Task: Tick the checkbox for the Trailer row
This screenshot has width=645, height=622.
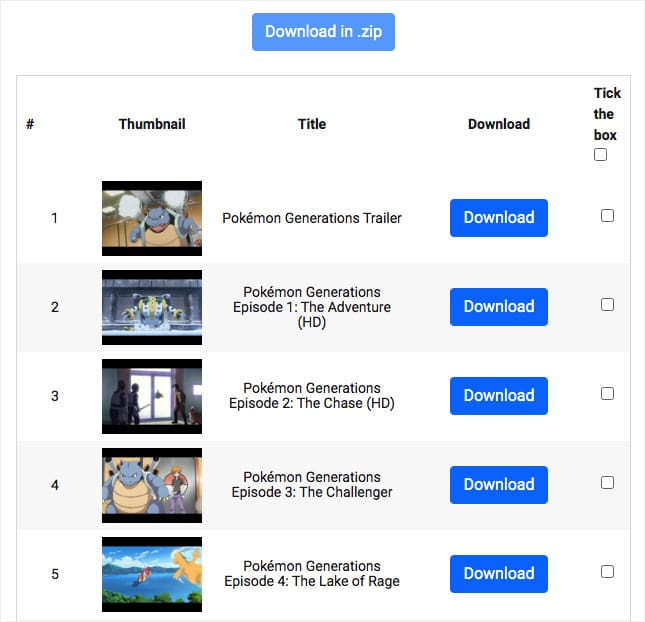Action: (607, 216)
